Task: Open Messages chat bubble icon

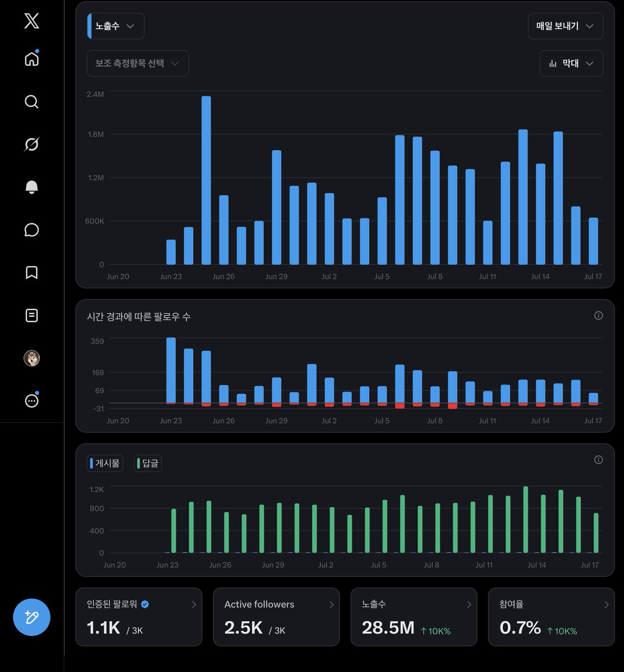Action: tap(32, 230)
